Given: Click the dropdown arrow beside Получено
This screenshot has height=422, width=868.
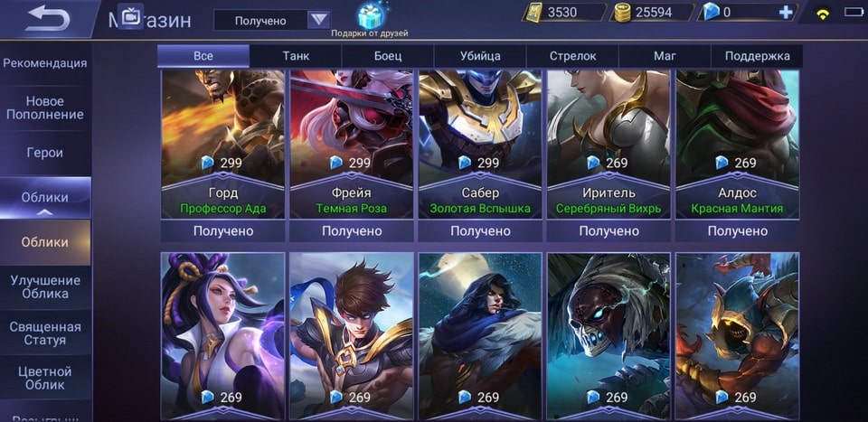Looking at the screenshot, I should (318, 21).
